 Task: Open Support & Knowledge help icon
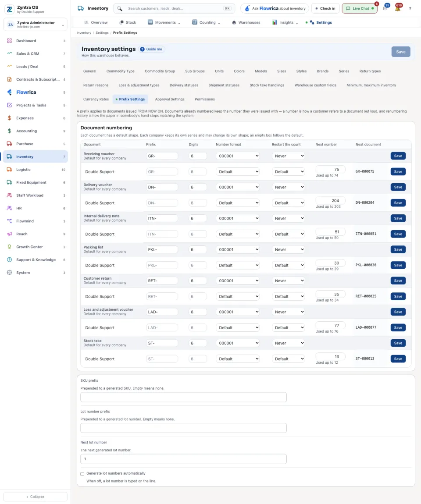coord(9,260)
